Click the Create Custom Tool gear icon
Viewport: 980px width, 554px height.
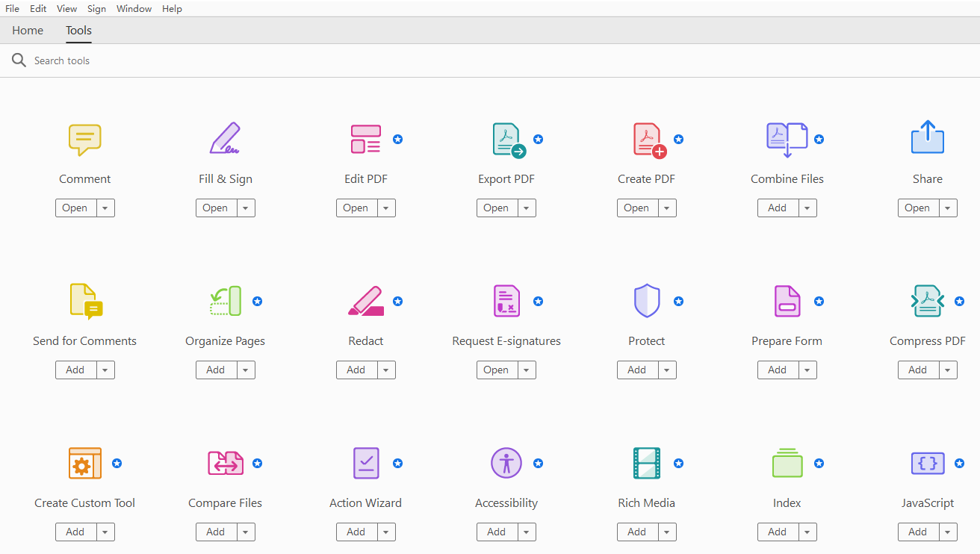tap(85, 463)
